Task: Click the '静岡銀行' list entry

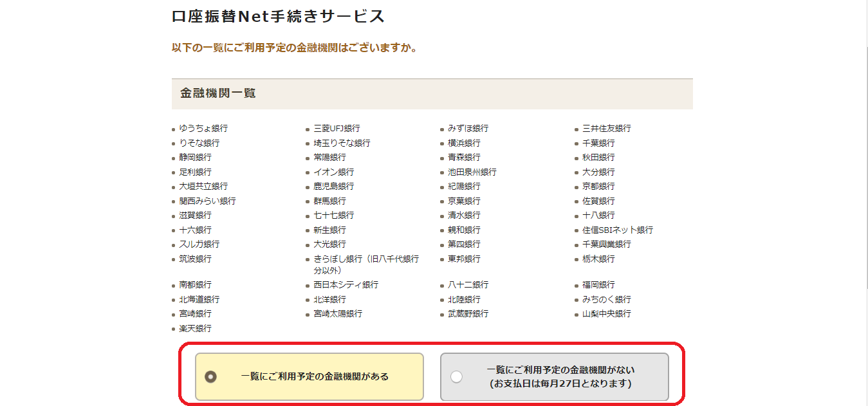Action: (x=195, y=158)
